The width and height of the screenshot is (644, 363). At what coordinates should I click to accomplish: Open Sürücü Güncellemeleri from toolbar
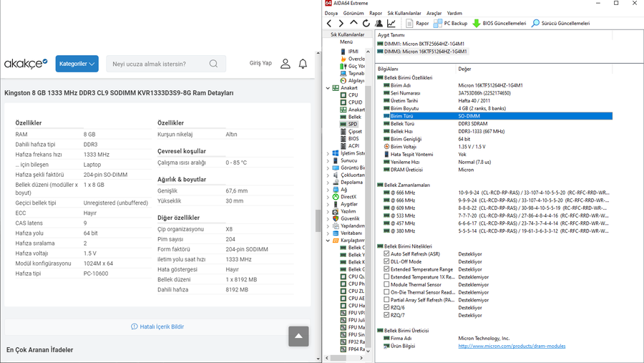point(560,24)
